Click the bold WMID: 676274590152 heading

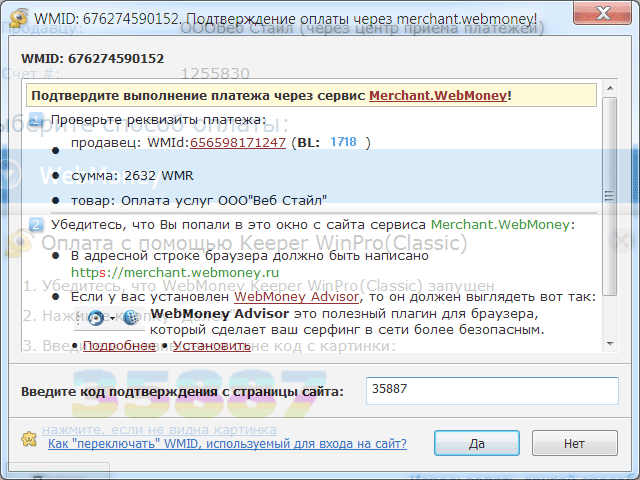click(93, 59)
